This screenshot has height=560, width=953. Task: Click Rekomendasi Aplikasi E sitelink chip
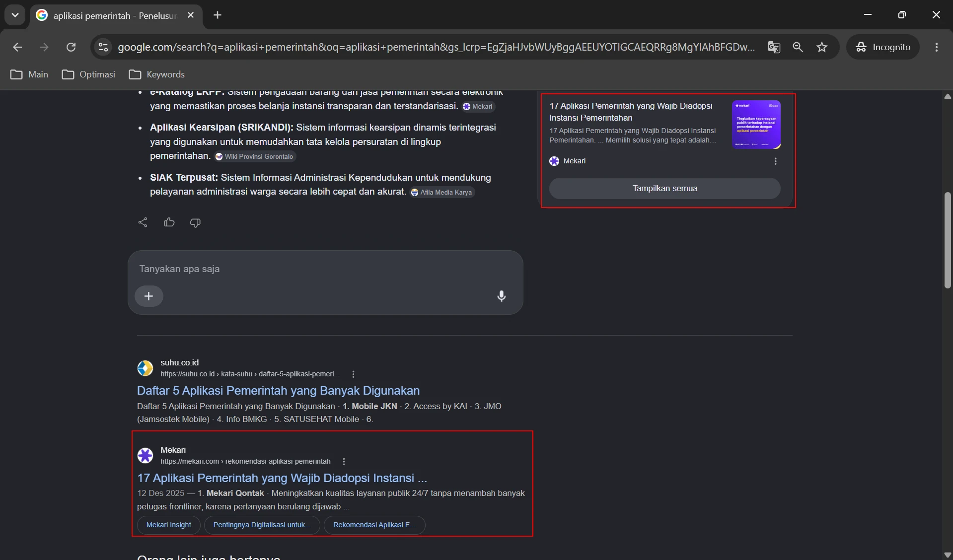click(374, 525)
